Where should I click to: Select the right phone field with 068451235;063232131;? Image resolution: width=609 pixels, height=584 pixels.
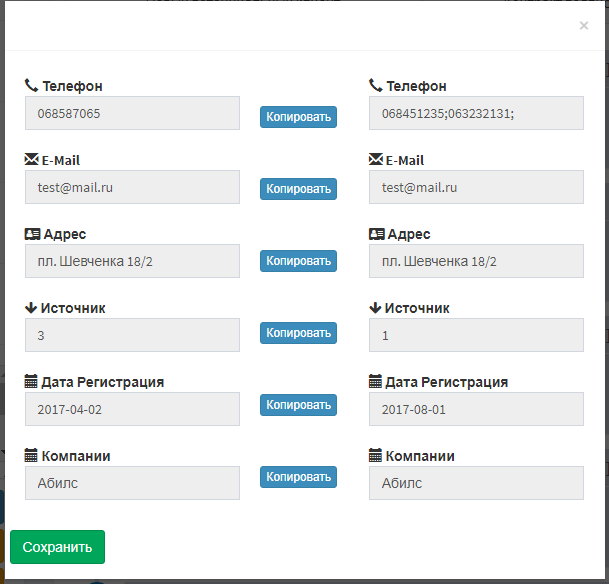pyautogui.click(x=476, y=113)
